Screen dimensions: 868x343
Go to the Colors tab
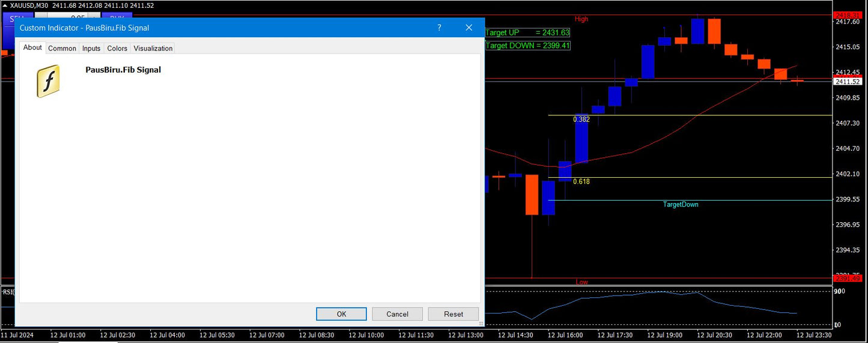tap(117, 48)
